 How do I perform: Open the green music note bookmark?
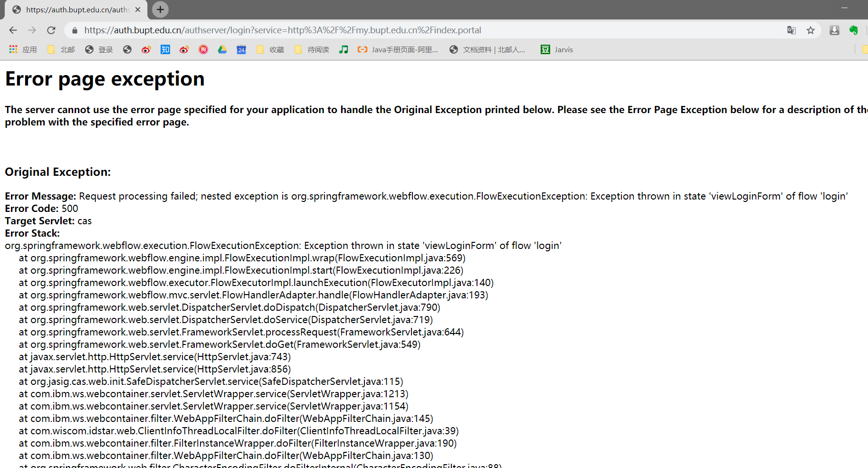[x=343, y=49]
